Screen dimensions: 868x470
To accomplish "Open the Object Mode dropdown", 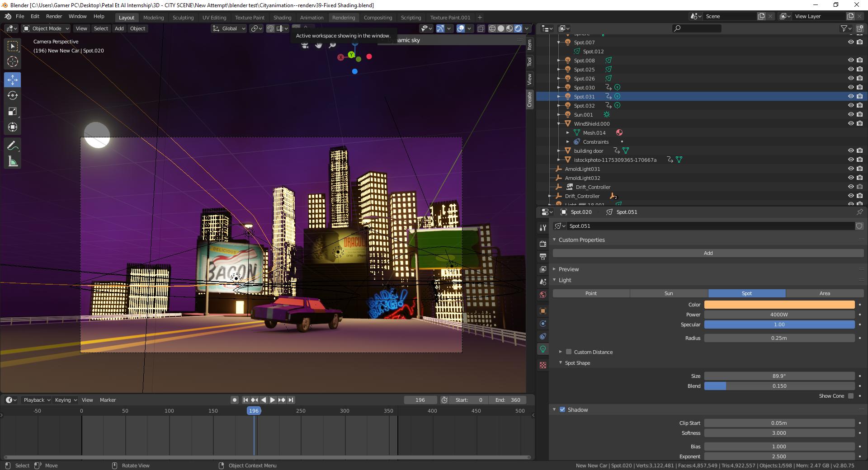I will click(45, 28).
